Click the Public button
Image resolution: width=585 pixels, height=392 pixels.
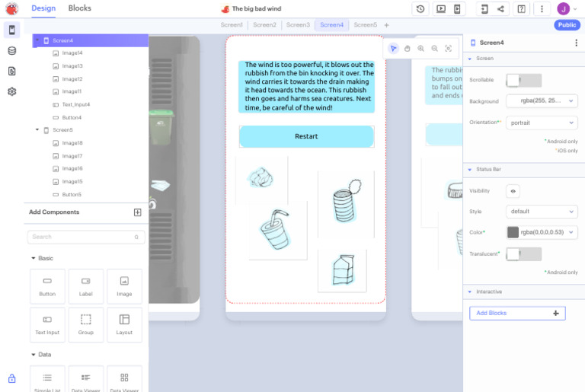tap(567, 25)
